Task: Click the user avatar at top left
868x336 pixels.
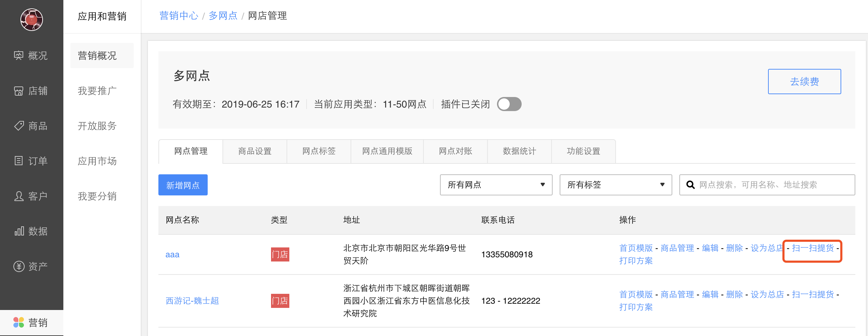Action: pyautogui.click(x=31, y=20)
